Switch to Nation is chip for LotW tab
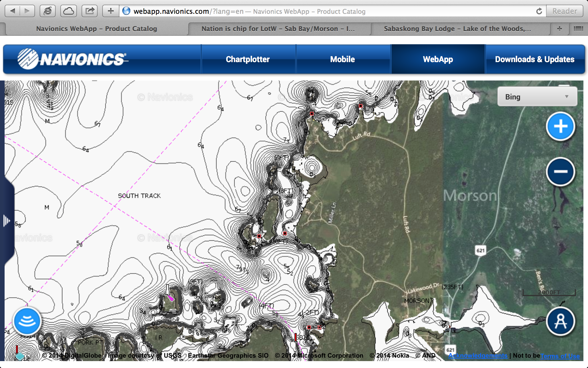Image resolution: width=588 pixels, height=368 pixels. [278, 29]
